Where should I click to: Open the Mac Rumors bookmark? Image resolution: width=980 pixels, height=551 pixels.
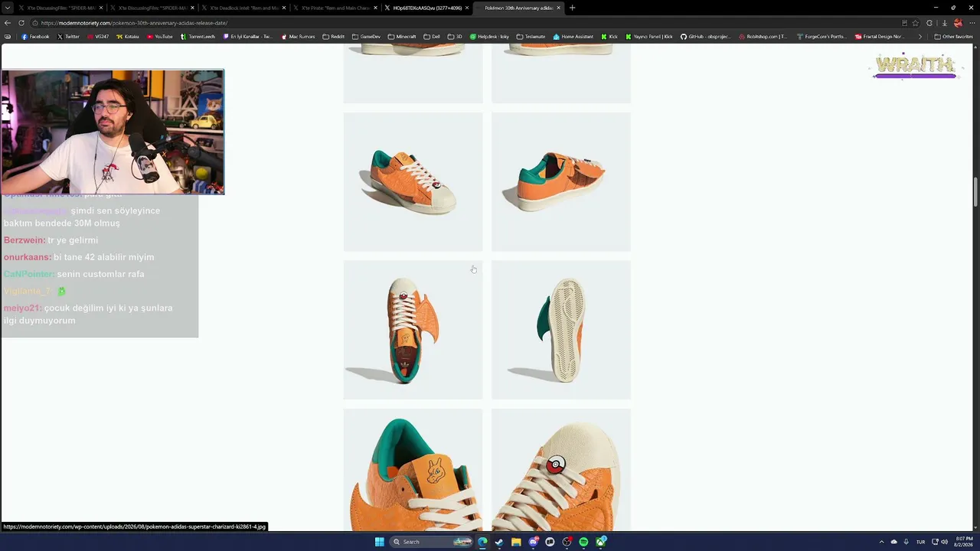(x=298, y=37)
